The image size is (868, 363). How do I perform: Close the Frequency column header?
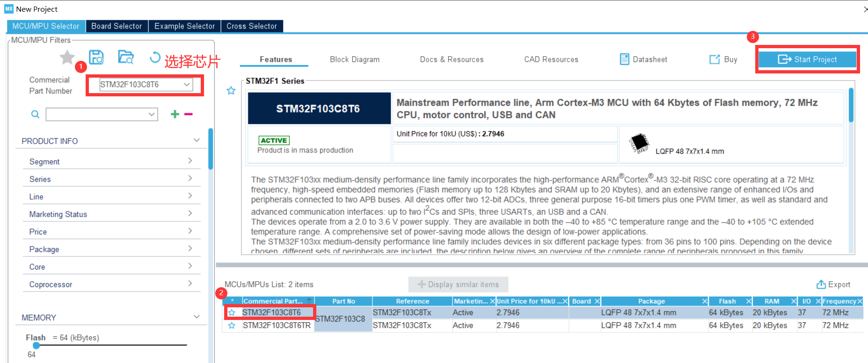point(860,301)
